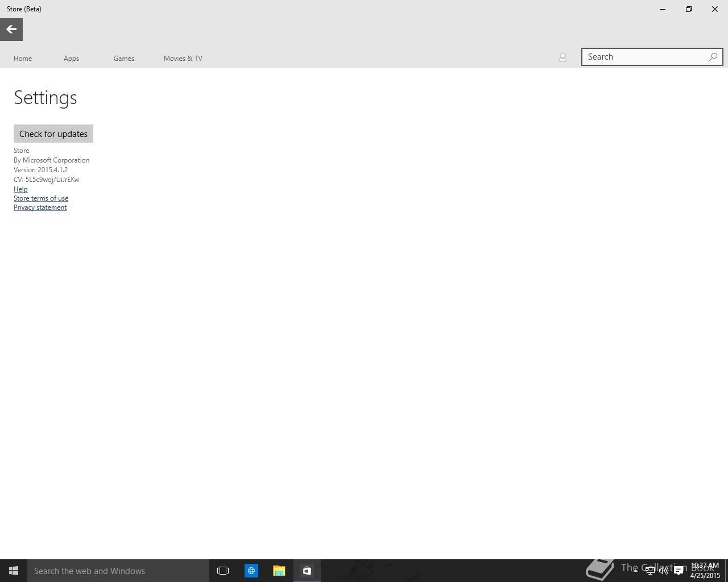
Task: Switch to the Movies & TV tab
Action: (x=183, y=58)
